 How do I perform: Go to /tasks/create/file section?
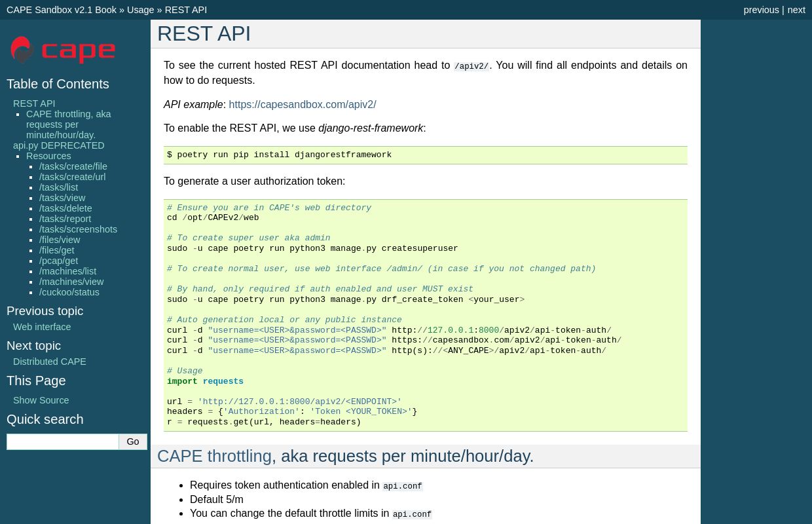click(x=73, y=166)
